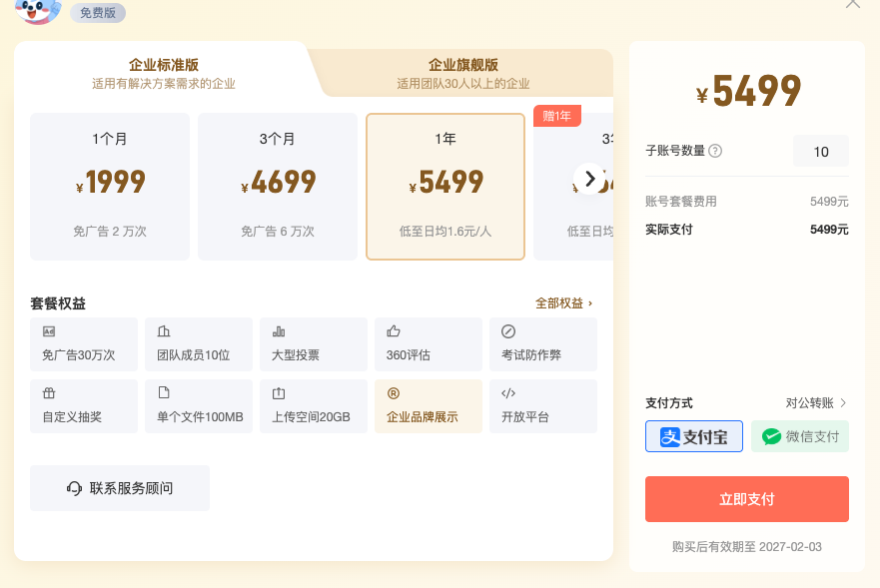This screenshot has width=880, height=588.
Task: Select WeChat Pay as payment method
Action: [800, 436]
